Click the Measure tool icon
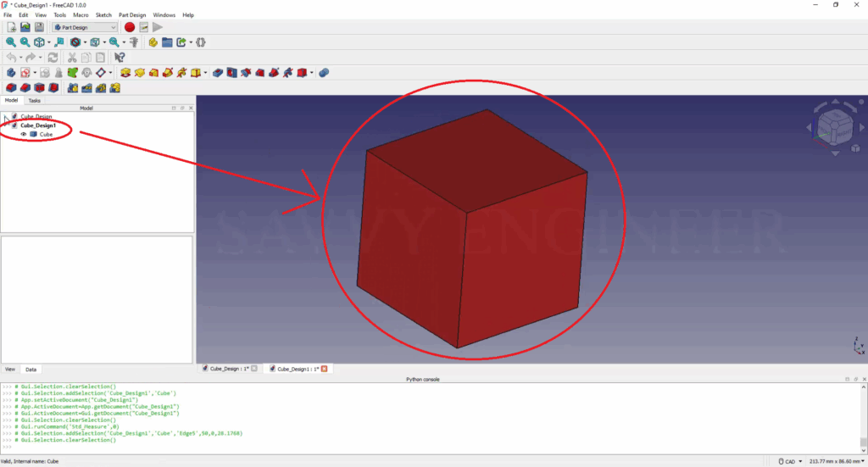The width and height of the screenshot is (868, 467). point(134,42)
